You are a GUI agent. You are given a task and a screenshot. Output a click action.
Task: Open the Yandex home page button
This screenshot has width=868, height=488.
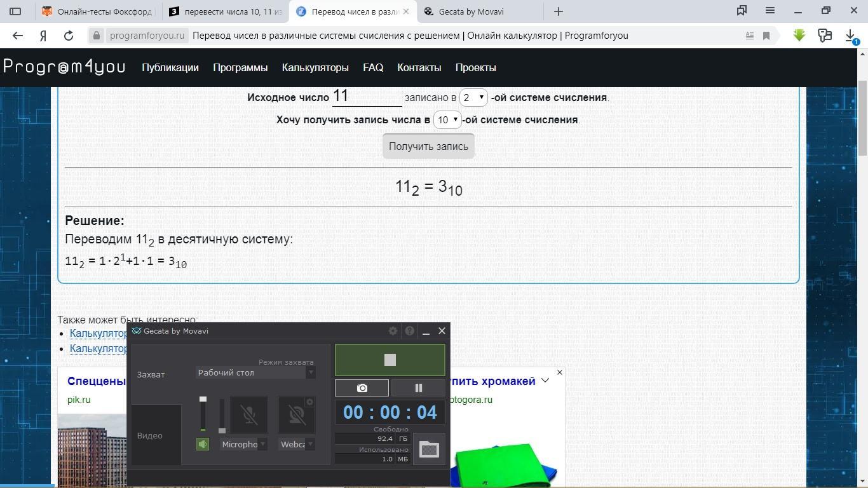coord(43,36)
